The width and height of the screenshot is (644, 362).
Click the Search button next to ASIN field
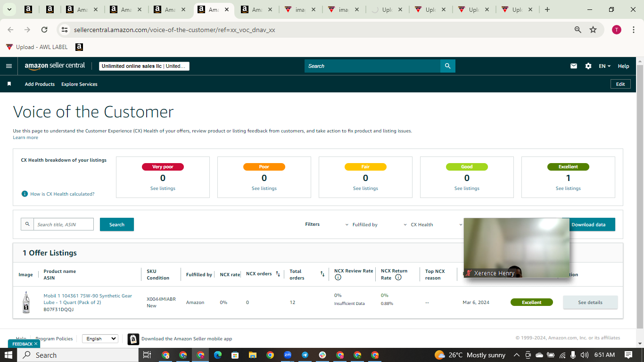tap(117, 224)
